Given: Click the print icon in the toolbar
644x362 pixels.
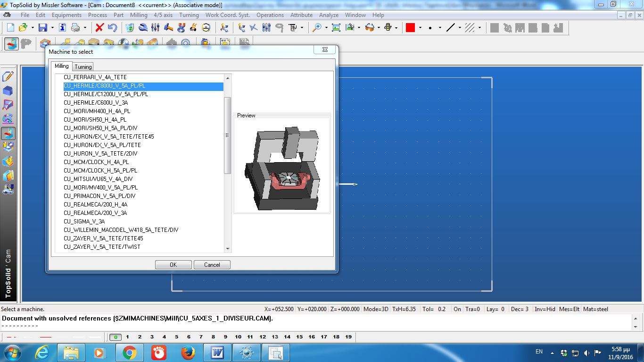Looking at the screenshot, I should (75, 28).
